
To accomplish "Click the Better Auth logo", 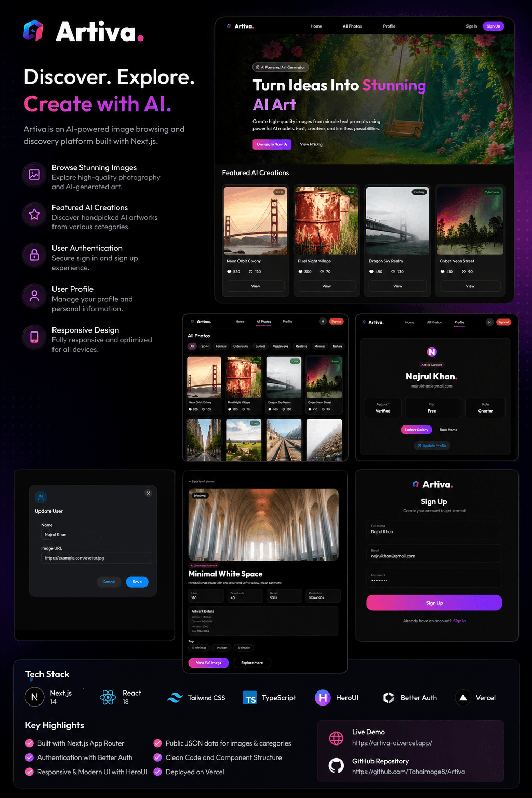I will coord(389,698).
